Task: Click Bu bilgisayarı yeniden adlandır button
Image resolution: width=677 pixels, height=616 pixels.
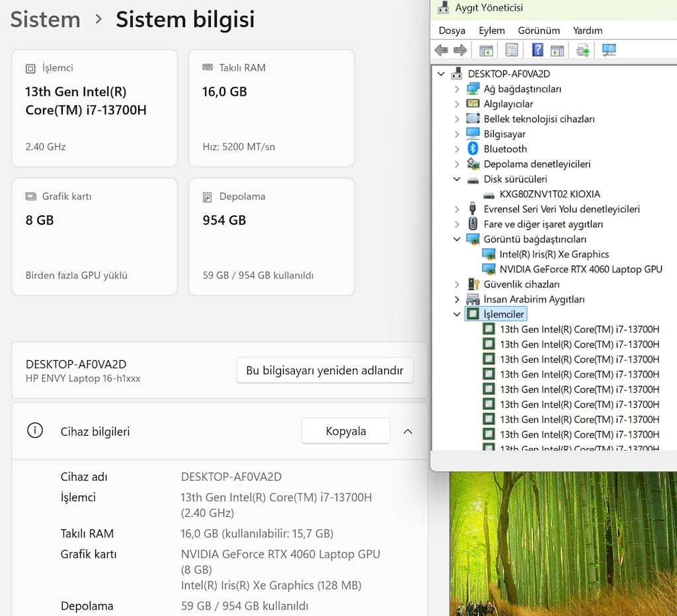Action: click(325, 370)
